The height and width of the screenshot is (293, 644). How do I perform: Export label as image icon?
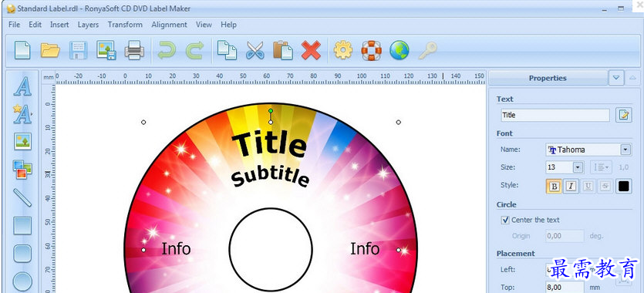coord(106,50)
